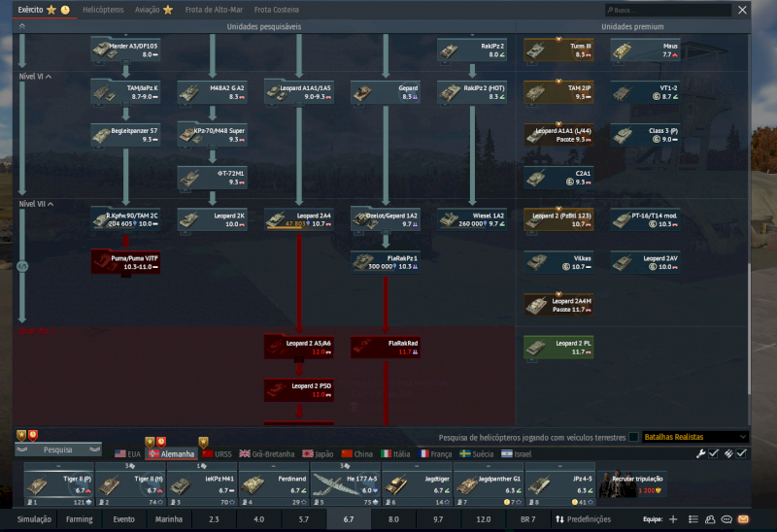Collapse the Nível VII rank section
The image size is (777, 532).
[36, 204]
